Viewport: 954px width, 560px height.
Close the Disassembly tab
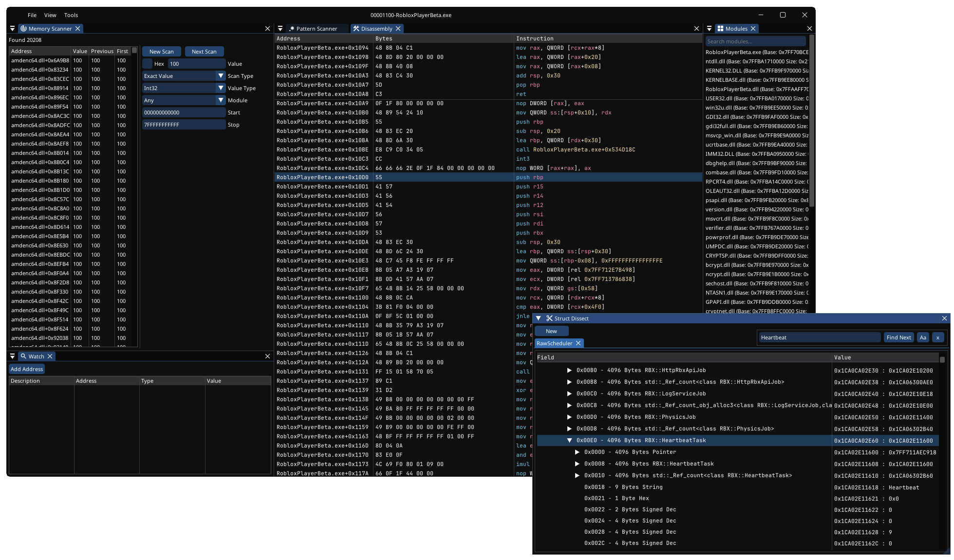[x=398, y=29]
